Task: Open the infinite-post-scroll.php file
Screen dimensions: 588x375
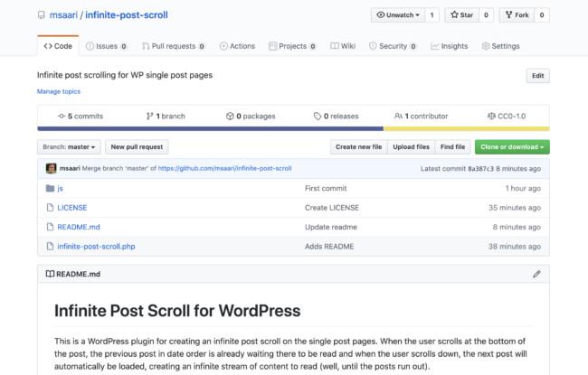Action: click(x=96, y=247)
